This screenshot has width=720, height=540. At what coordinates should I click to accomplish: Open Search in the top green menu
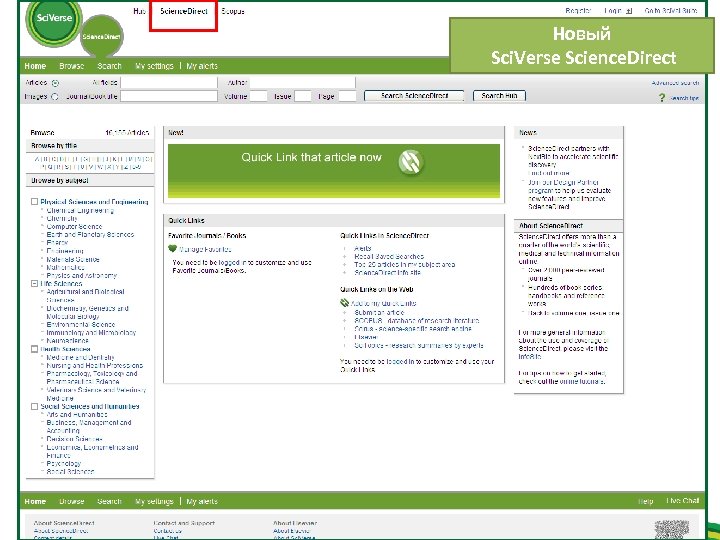(109, 66)
